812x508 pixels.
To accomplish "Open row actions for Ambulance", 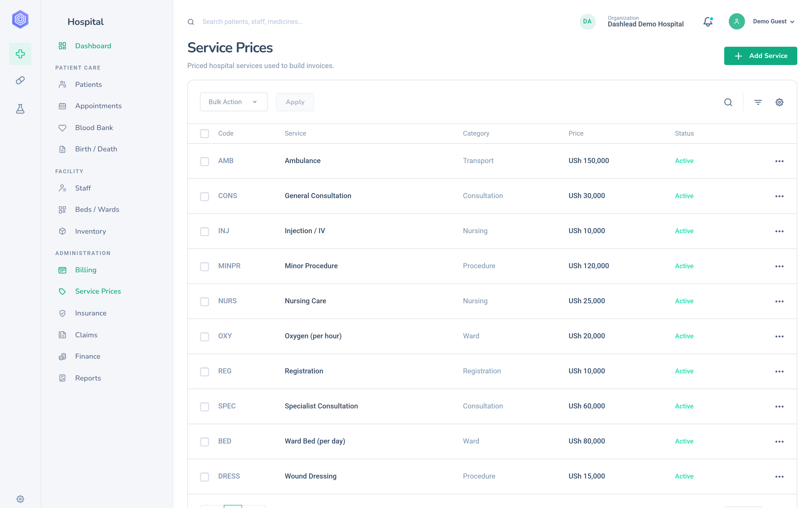I will click(x=779, y=161).
